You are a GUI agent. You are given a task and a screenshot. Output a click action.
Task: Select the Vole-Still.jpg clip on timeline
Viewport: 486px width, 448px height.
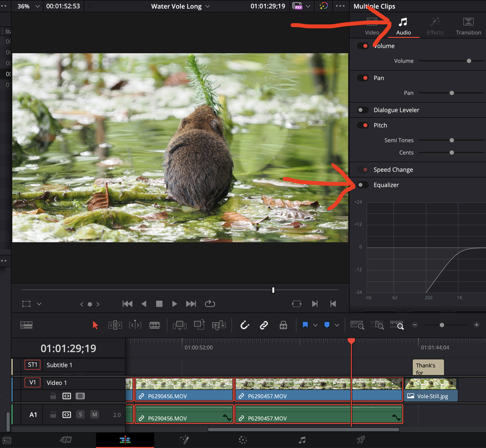click(431, 390)
